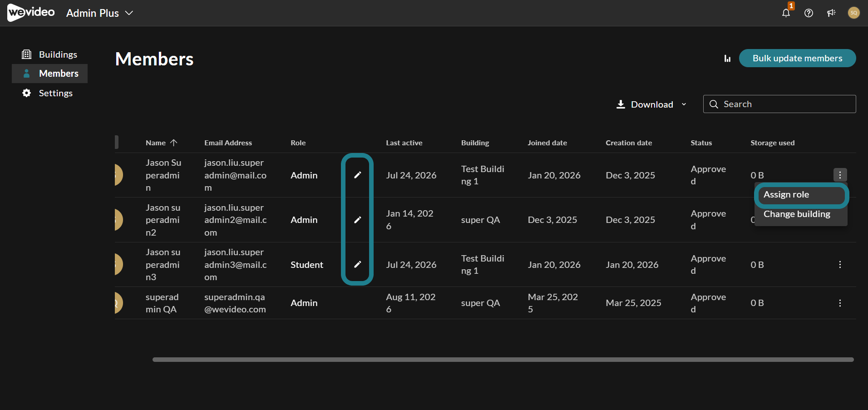868x410 pixels.
Task: Open the announcements megaphone icon
Action: (831, 13)
